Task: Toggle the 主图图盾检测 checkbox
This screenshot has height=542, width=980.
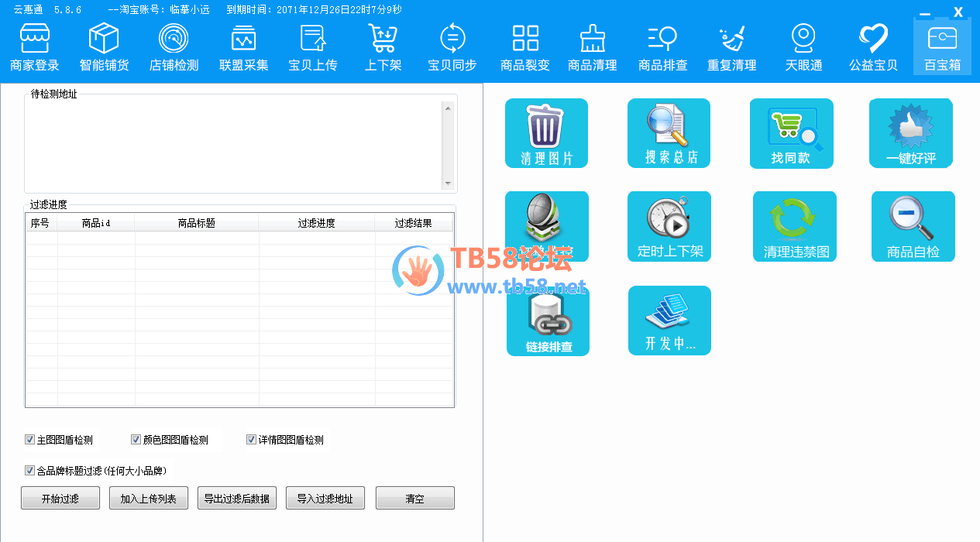Action: coord(29,440)
